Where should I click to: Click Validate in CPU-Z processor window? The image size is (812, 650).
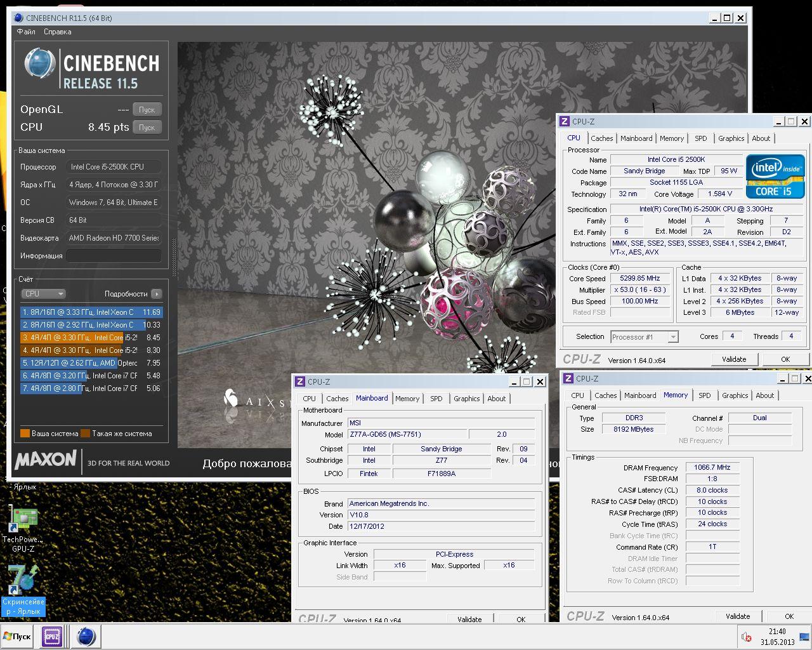tap(734, 359)
